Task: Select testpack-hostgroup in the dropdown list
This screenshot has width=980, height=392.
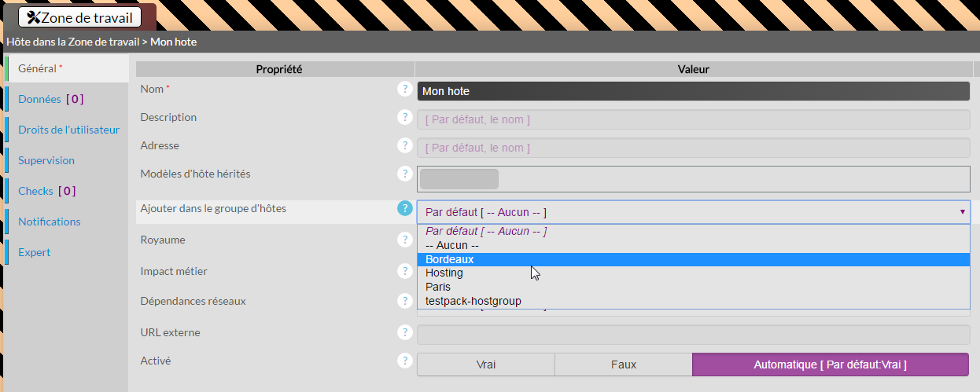Action: pyautogui.click(x=473, y=301)
